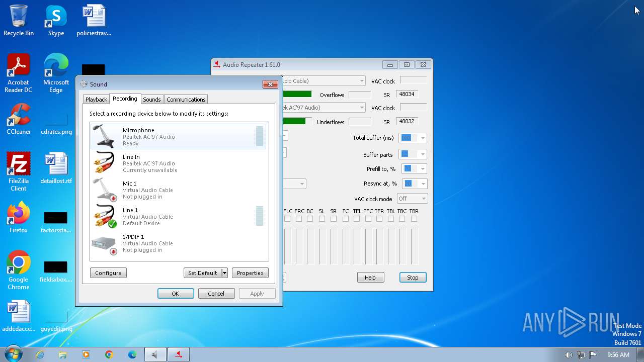Toggle the SL channel checkbox

pos(322,219)
